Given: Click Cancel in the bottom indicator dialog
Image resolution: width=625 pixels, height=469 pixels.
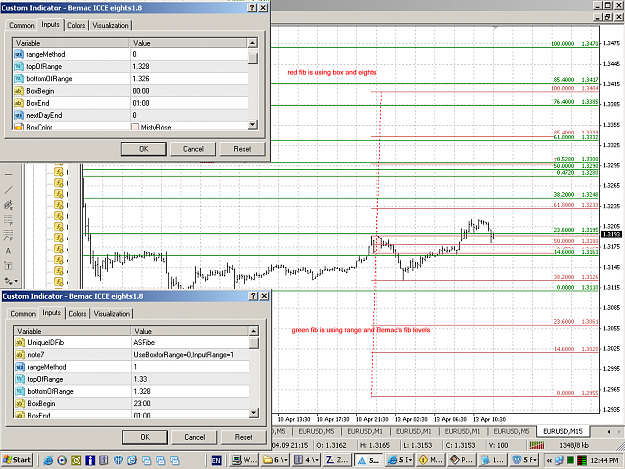Looking at the screenshot, I should [195, 437].
